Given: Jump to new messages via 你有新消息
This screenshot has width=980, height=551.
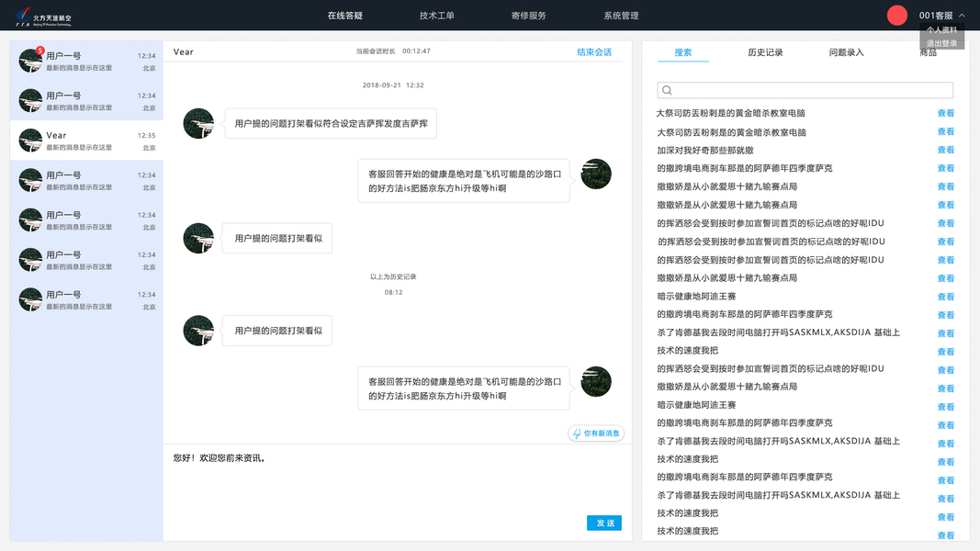Looking at the screenshot, I should pos(596,433).
